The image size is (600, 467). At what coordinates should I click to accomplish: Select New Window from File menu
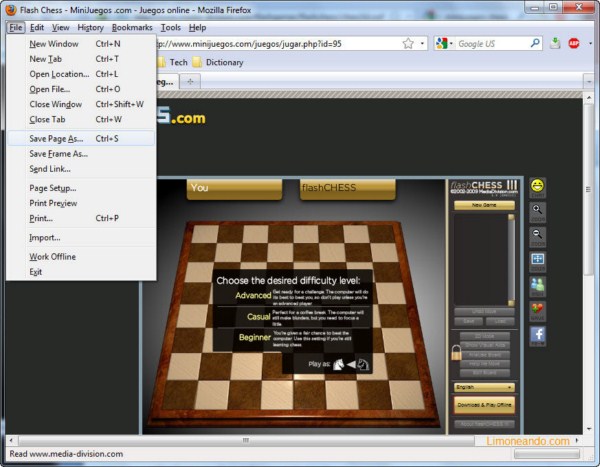pos(81,44)
